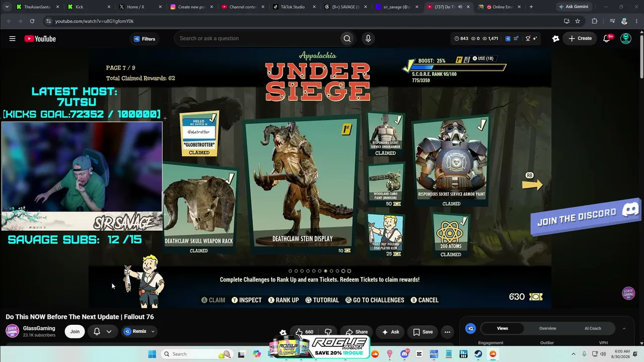Click the Ask button
The image size is (644, 362).
point(390,332)
